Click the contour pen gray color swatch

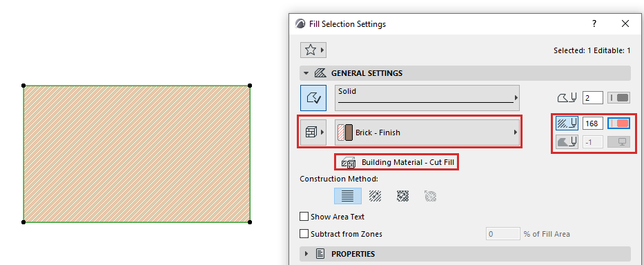pos(619,98)
